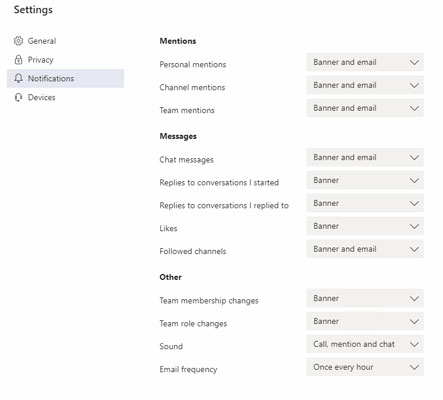Click the Team membership changes label
Viewport: 443px width, 400px height.
[209, 301]
